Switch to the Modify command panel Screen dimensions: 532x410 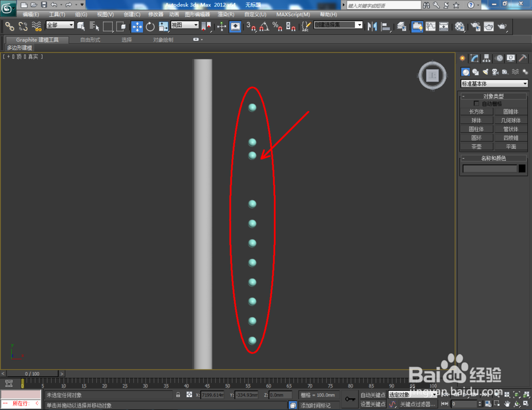click(475, 59)
